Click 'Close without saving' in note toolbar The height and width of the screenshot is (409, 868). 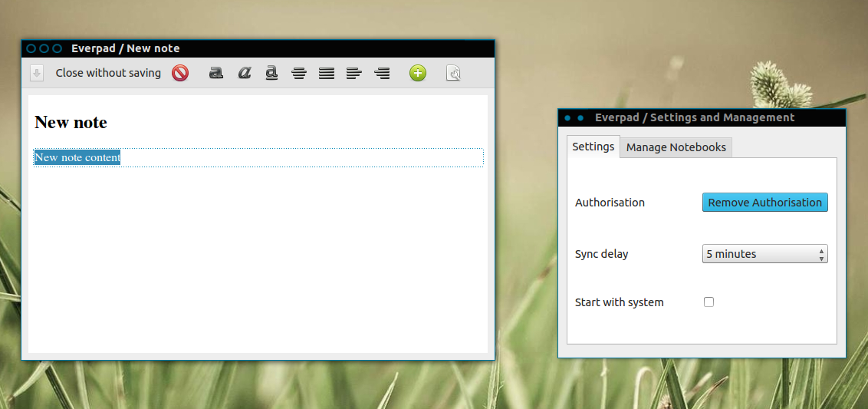pos(108,73)
